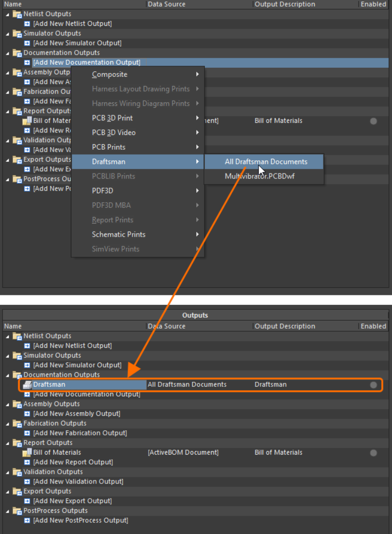This screenshot has width=392, height=534.
Task: Click [Add New Export Output] in the lower panel
Action: tap(72, 501)
